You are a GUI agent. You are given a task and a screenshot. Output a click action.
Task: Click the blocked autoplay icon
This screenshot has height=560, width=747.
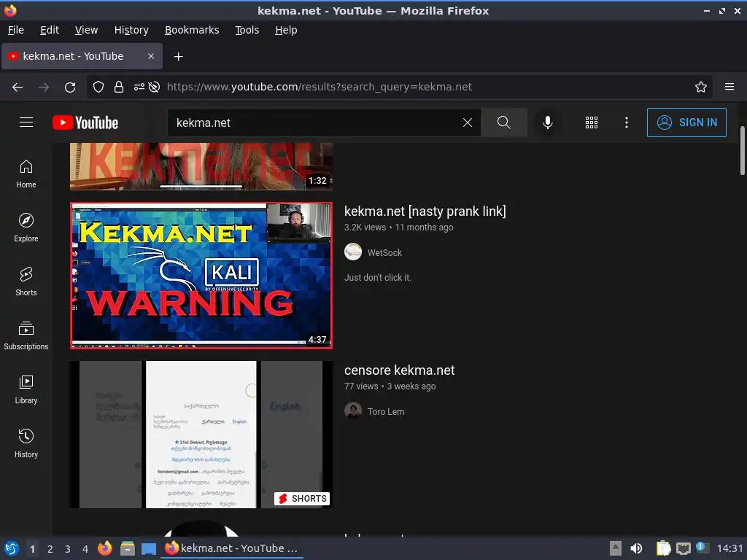pos(154,87)
